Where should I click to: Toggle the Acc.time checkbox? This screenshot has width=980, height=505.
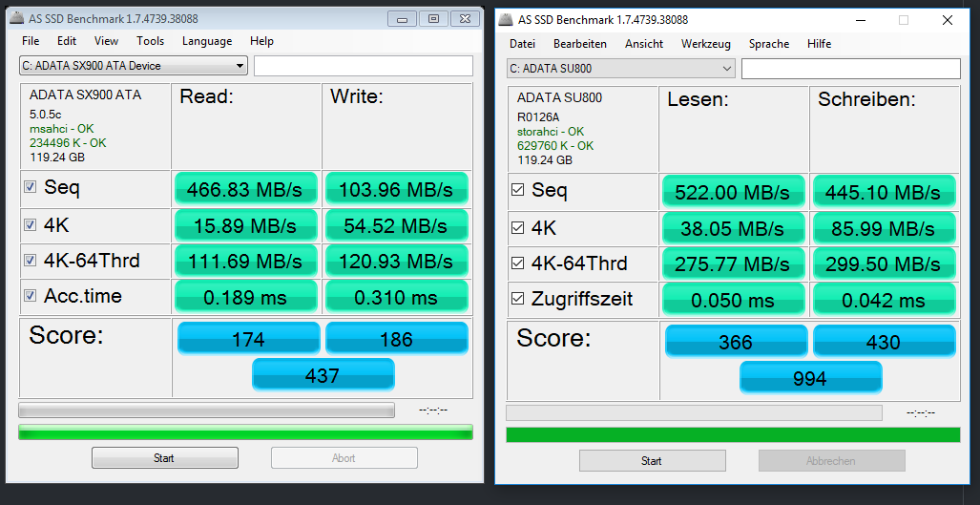pos(31,296)
